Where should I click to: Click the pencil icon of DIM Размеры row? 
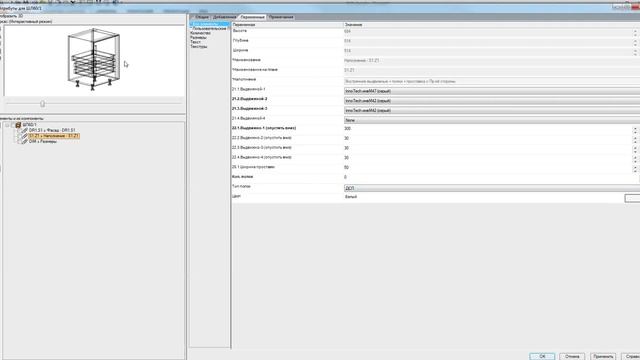coord(24,141)
